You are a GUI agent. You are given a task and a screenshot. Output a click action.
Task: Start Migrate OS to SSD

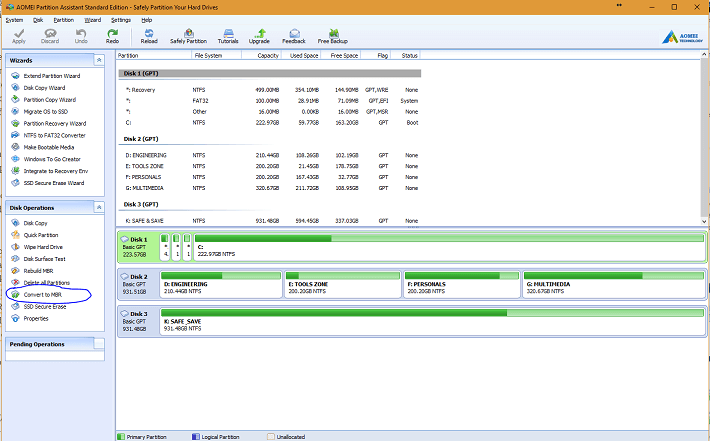click(46, 111)
